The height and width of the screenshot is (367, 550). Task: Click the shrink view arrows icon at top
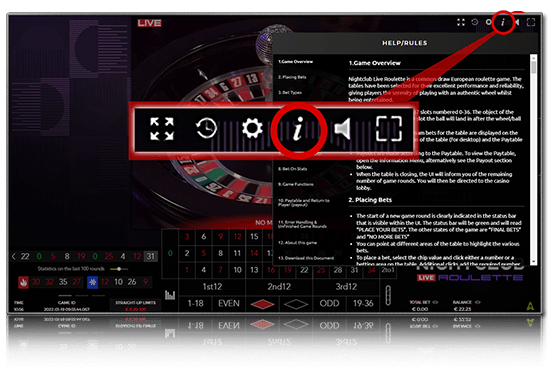[x=461, y=22]
